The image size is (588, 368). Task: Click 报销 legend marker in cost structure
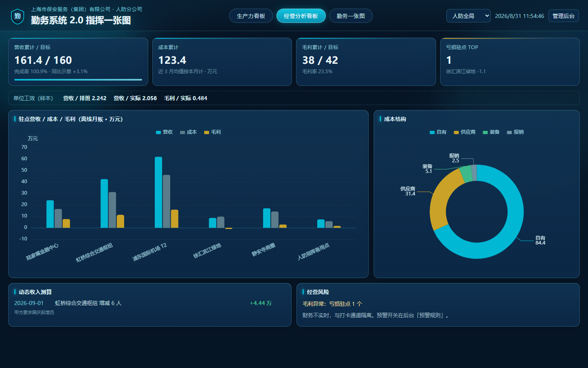point(509,132)
